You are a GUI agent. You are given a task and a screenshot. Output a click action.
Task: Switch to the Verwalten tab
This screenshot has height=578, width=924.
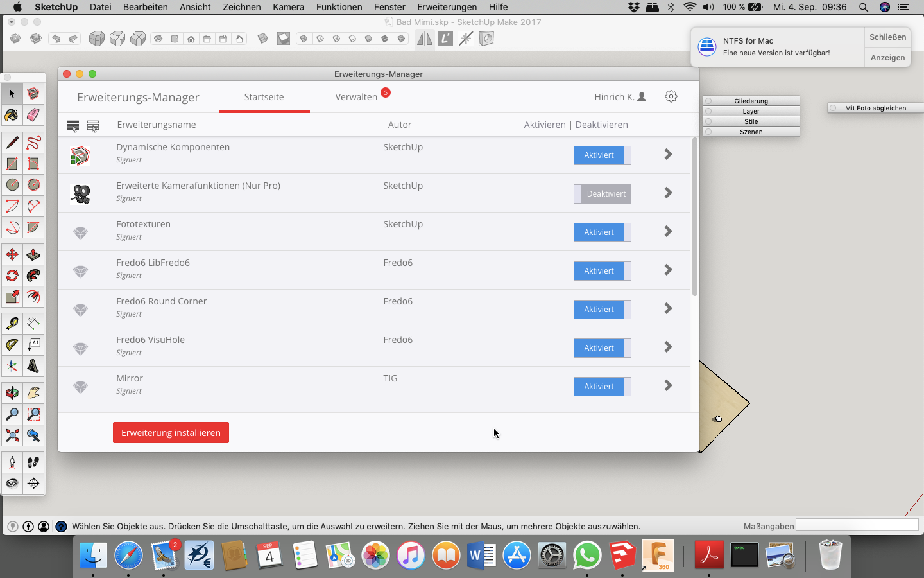point(356,97)
